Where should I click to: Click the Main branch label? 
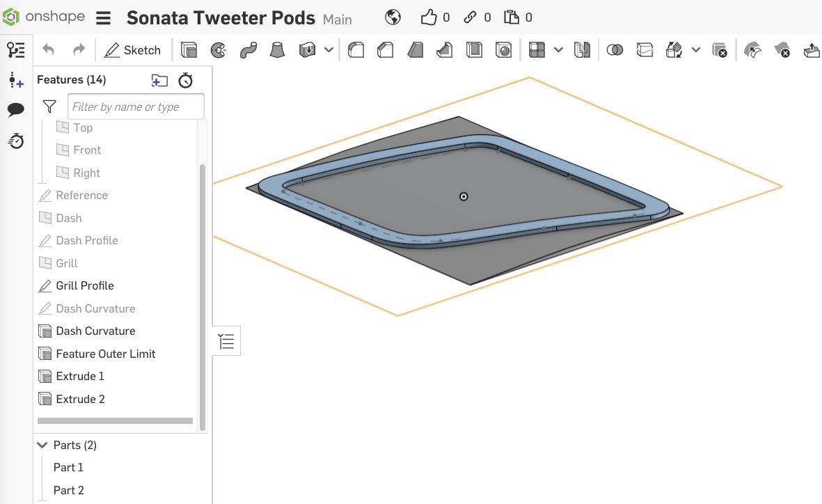coord(337,19)
